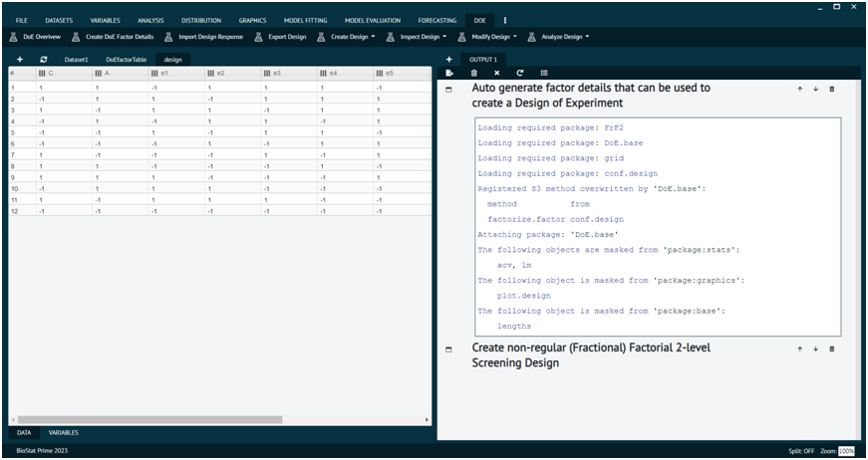Screen dimensions: 868x460
Task: Click the right arrow of grid scrollbar
Action: point(427,419)
